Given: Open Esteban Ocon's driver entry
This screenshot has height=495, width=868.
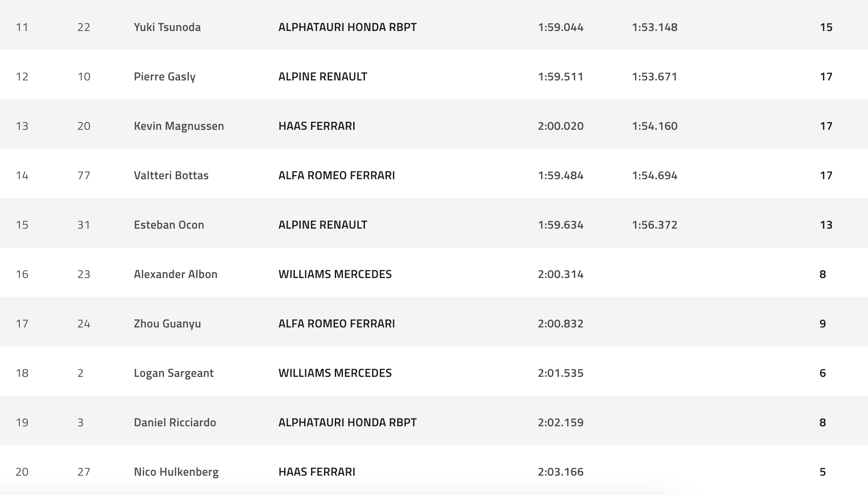Looking at the screenshot, I should (169, 225).
